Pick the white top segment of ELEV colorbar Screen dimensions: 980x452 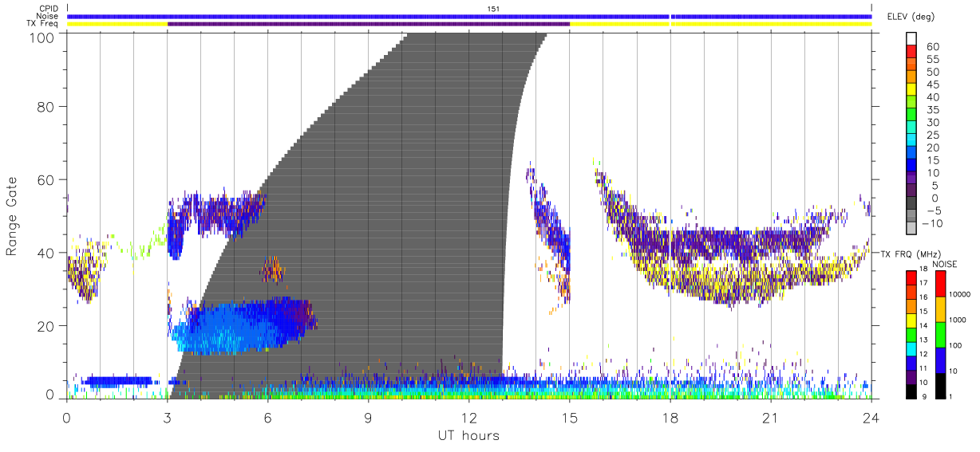[x=911, y=38]
